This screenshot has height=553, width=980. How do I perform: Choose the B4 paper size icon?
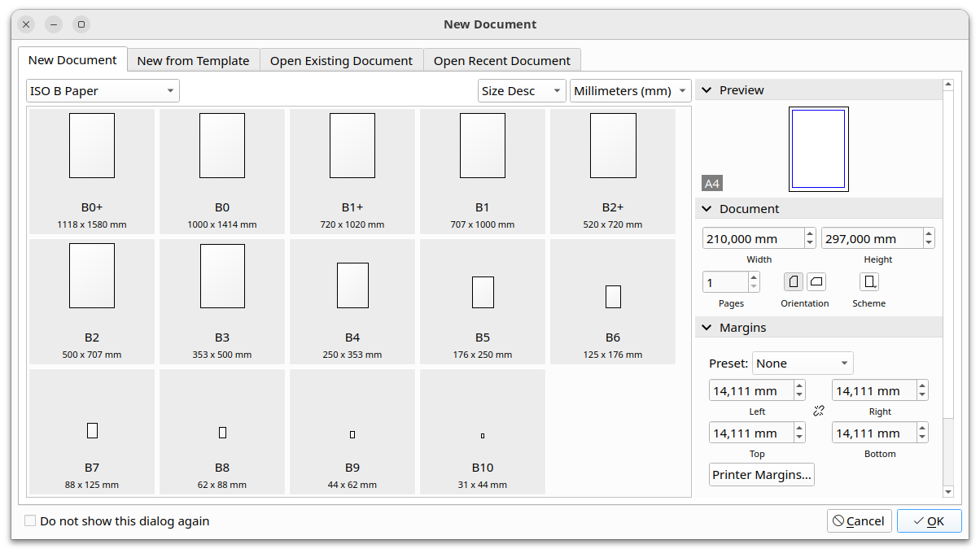tap(352, 285)
